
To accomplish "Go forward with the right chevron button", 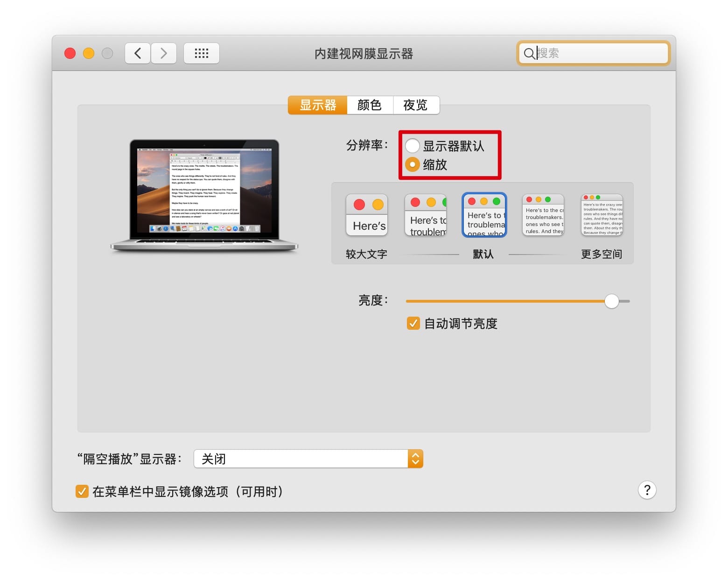I will click(x=164, y=53).
